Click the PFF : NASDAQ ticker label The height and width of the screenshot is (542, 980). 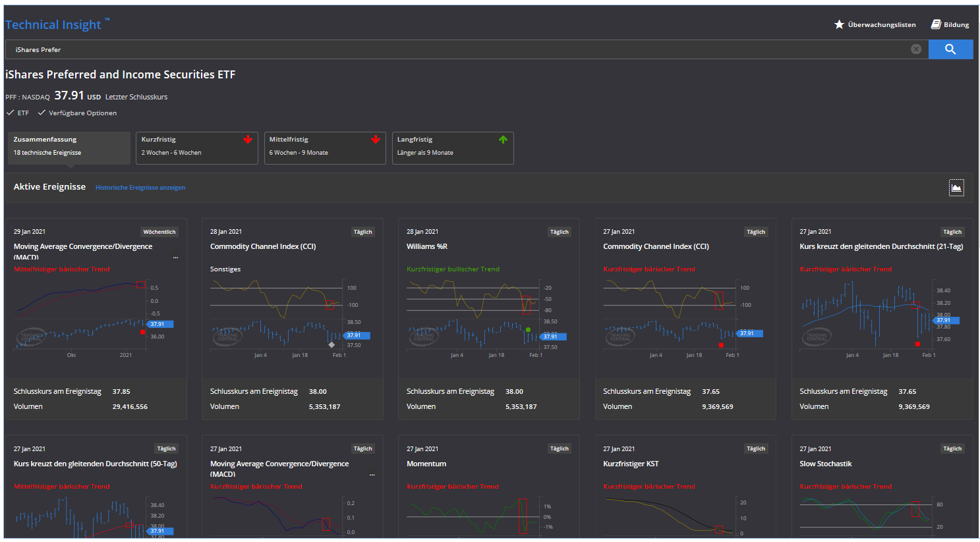28,97
